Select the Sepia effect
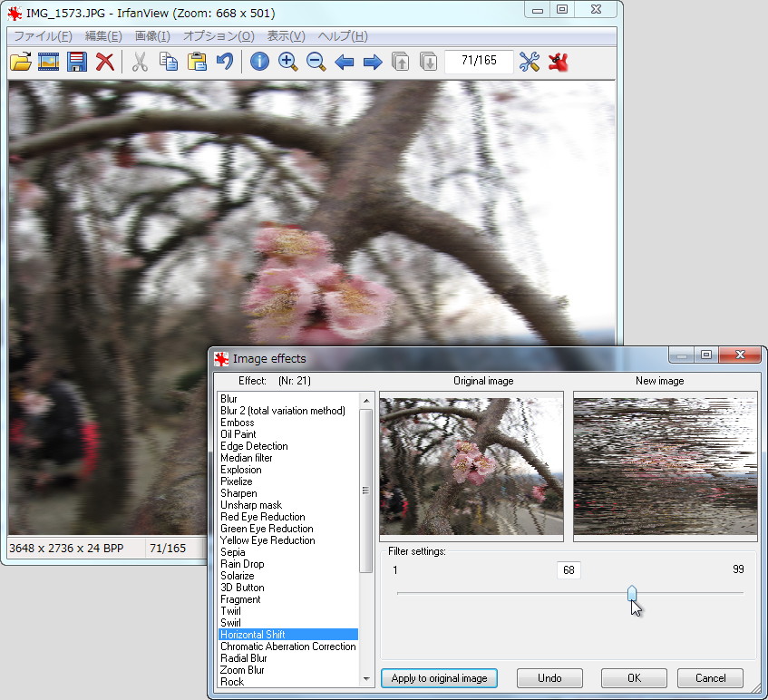Viewport: 768px width, 700px height. click(233, 551)
